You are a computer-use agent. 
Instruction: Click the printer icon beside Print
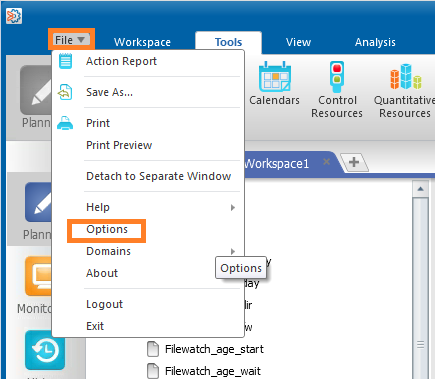click(65, 123)
